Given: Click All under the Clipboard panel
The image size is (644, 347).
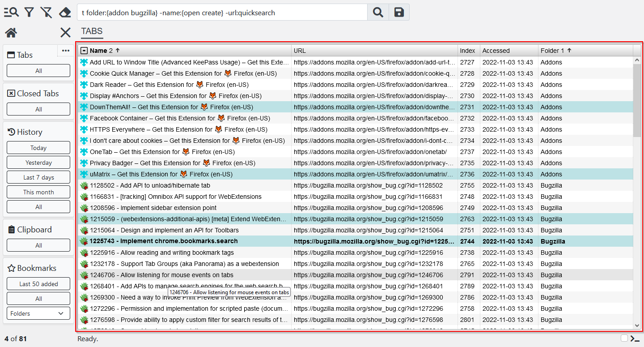Looking at the screenshot, I should click(x=38, y=245).
